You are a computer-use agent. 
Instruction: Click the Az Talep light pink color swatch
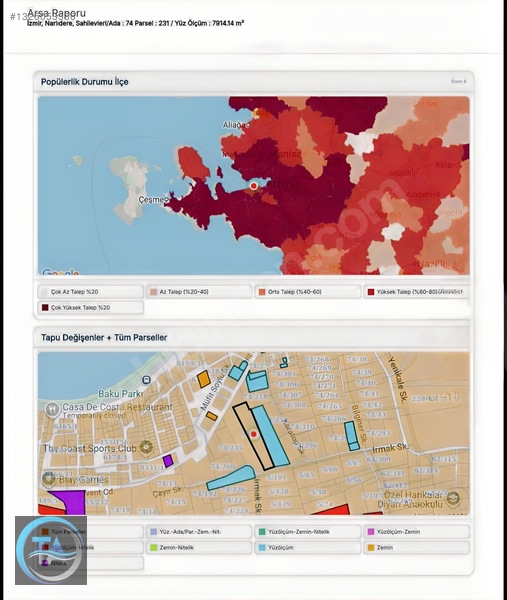pyautogui.click(x=153, y=292)
